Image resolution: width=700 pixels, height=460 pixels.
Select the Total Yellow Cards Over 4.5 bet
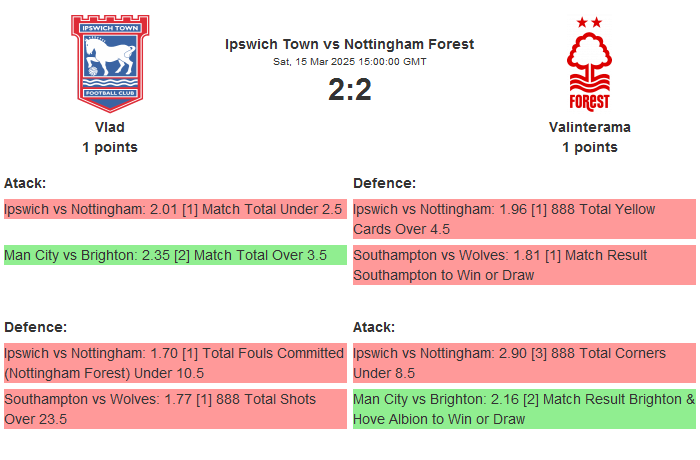(523, 219)
